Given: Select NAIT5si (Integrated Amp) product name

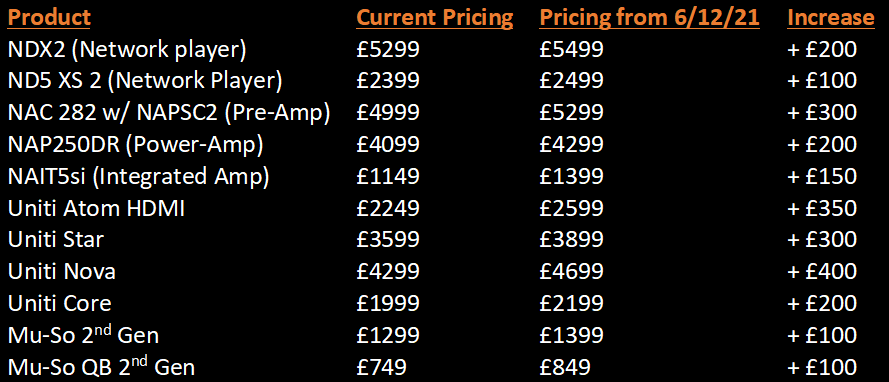Looking at the screenshot, I should click(138, 177).
